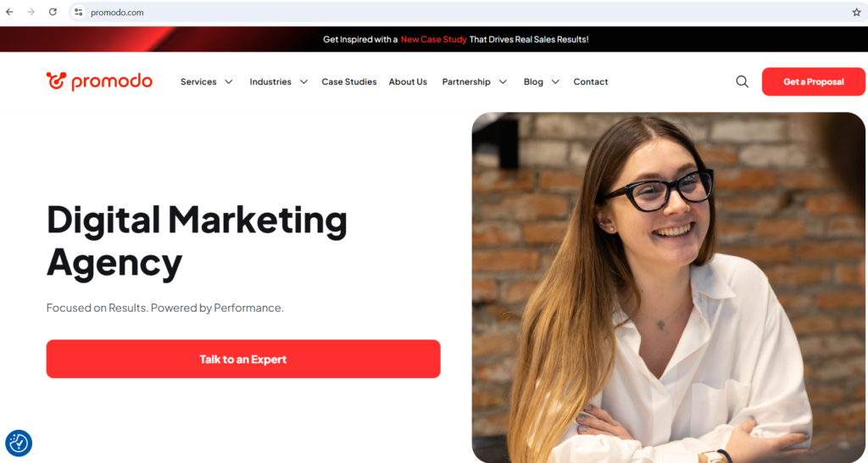Expand the Services dropdown chevron
Viewport: 868px width, 463px height.
point(229,82)
